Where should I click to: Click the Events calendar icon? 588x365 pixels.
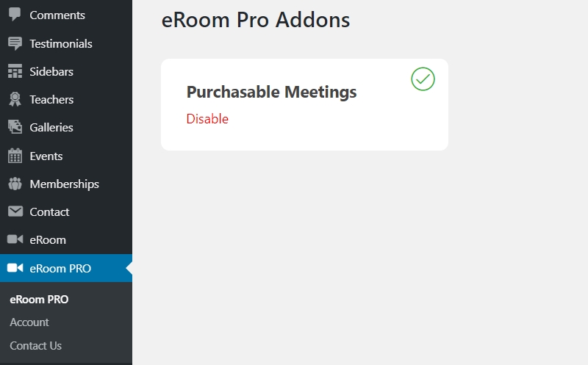coord(15,156)
